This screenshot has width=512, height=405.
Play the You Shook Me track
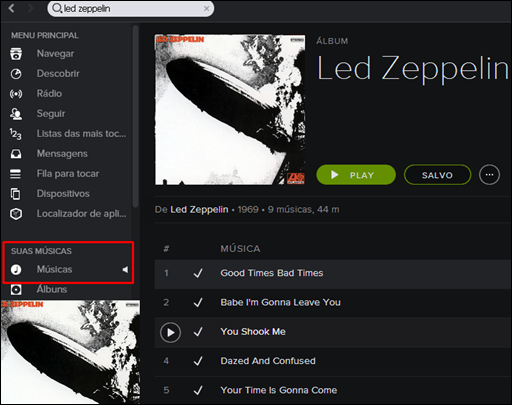170,332
